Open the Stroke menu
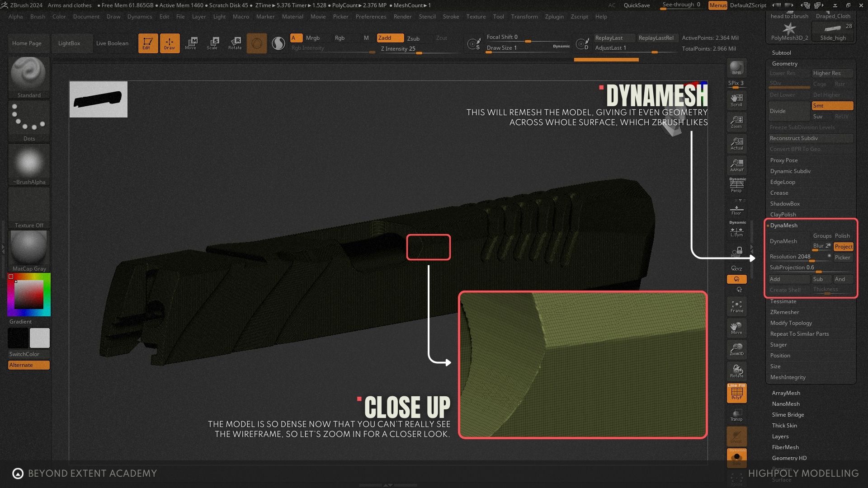Viewport: 868px width, 488px height. [450, 17]
